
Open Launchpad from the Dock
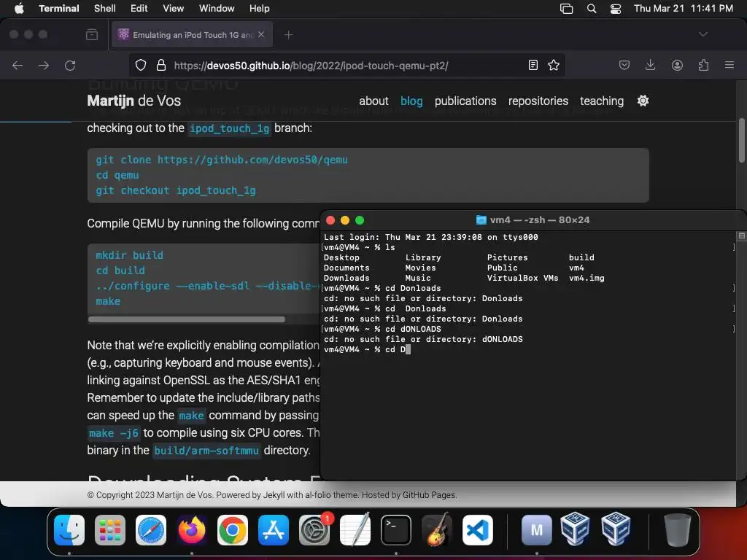(110, 530)
